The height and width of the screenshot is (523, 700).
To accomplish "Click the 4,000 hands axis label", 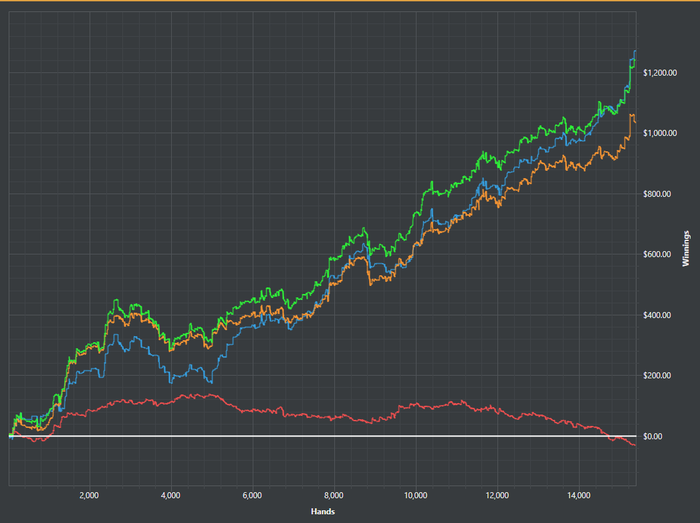I will [x=171, y=495].
